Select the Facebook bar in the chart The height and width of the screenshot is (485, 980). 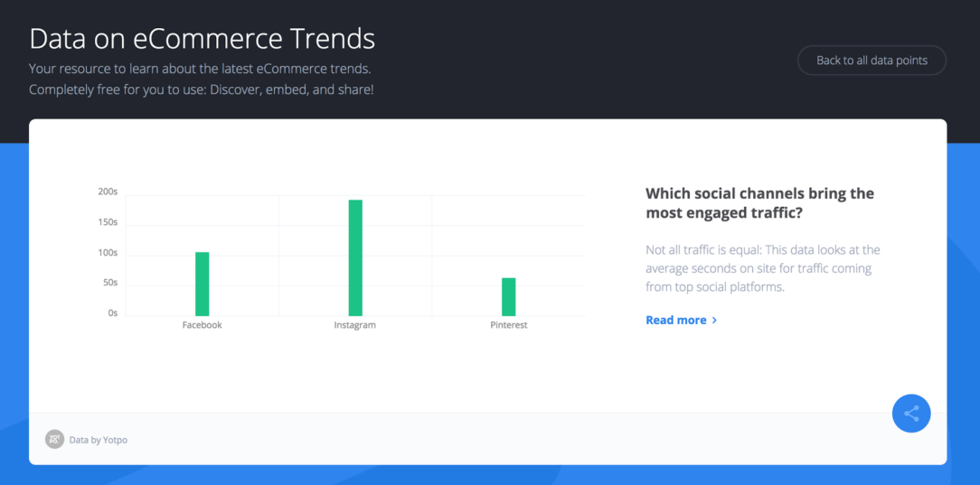pyautogui.click(x=202, y=284)
